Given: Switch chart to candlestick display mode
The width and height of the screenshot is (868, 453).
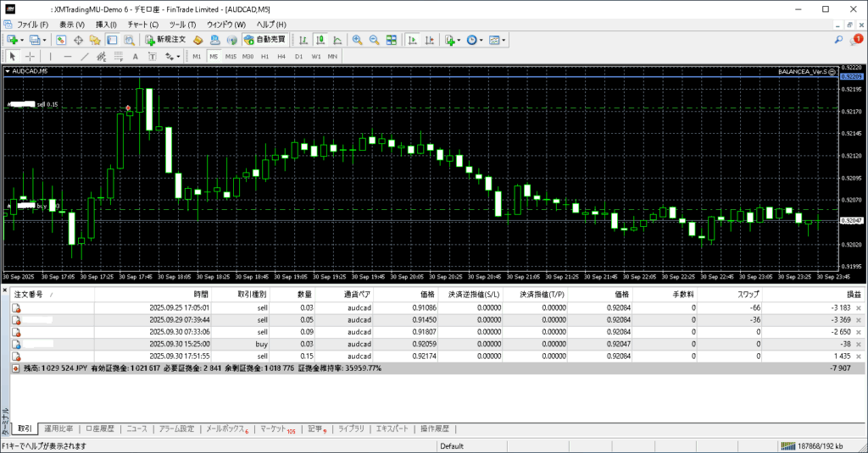Looking at the screenshot, I should pos(321,40).
